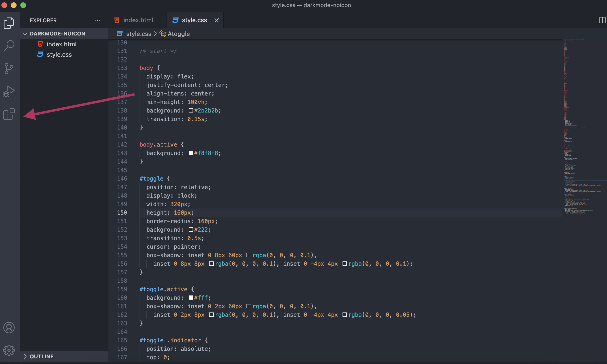Image resolution: width=607 pixels, height=364 pixels.
Task: Click the CSS file icon beside style.css in explorer
Action: pos(40,54)
